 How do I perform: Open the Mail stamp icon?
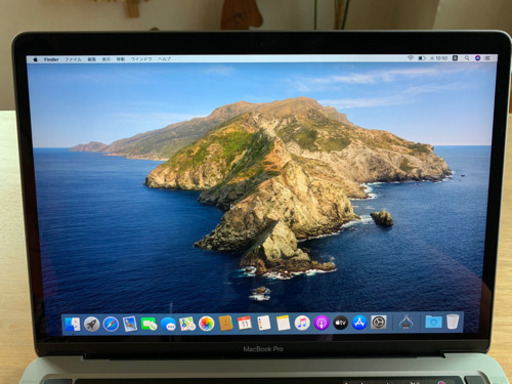(130, 324)
